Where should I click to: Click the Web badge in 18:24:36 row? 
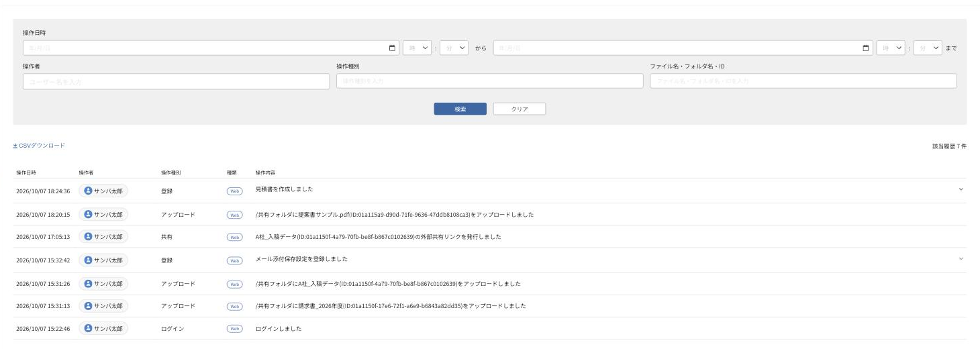tap(234, 191)
